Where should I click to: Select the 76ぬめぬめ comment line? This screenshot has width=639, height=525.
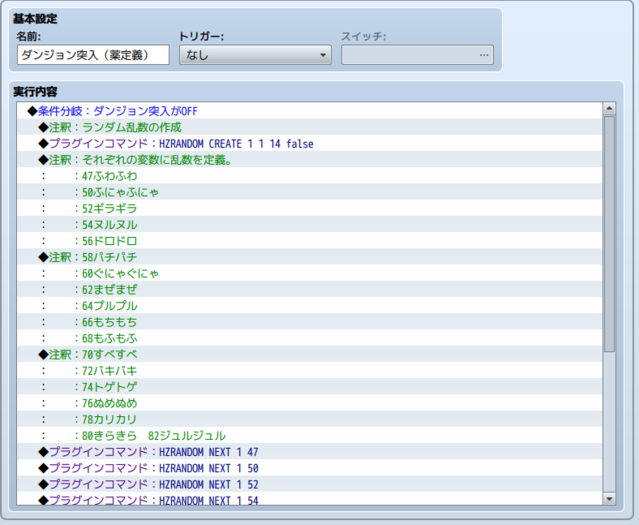coord(309,403)
